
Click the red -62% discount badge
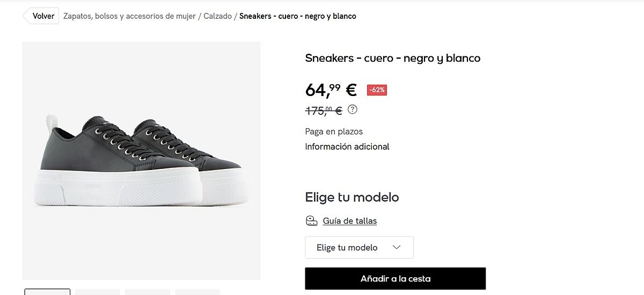[x=377, y=90]
